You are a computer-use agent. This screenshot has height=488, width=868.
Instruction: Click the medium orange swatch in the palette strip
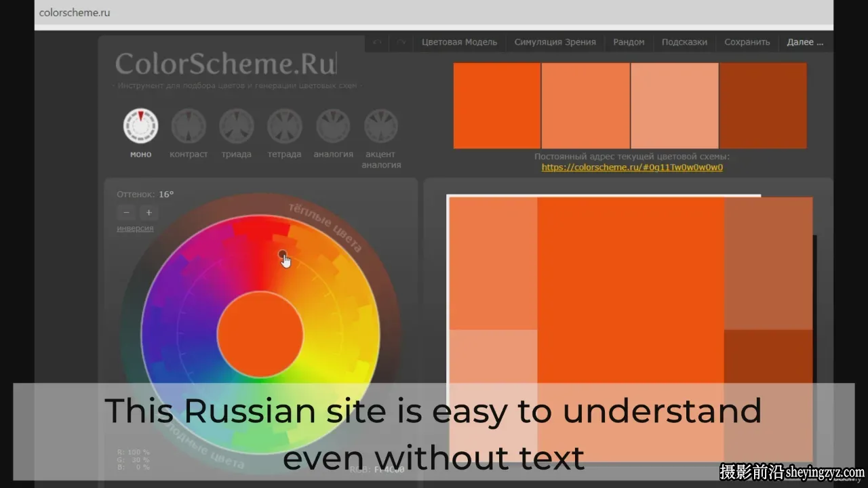point(586,106)
